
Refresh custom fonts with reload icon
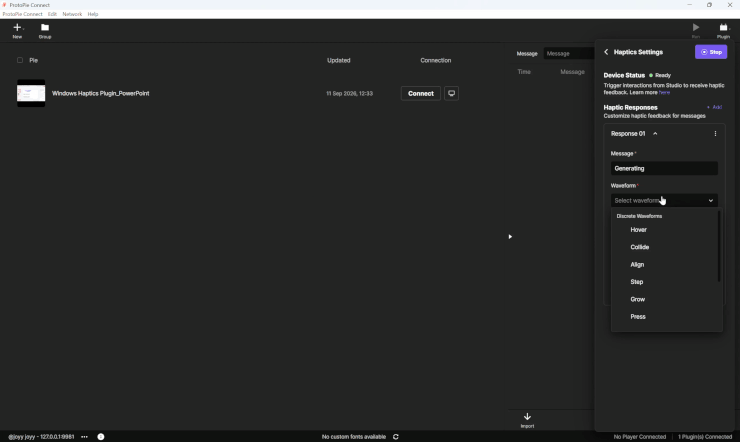395,437
